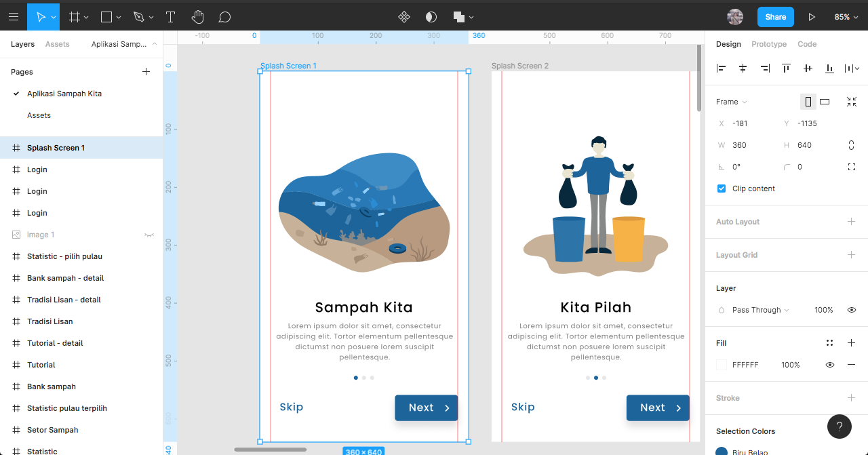Switch to Prototype tab
The image size is (868, 455).
coord(769,44)
